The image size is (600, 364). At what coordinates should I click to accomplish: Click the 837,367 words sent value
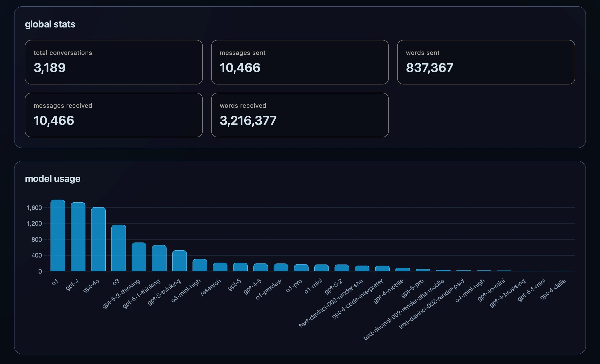pos(430,68)
